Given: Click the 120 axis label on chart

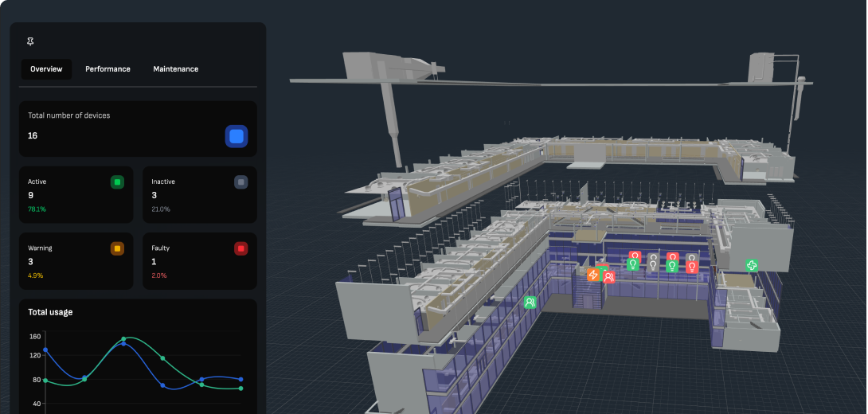Looking at the screenshot, I should point(35,355).
